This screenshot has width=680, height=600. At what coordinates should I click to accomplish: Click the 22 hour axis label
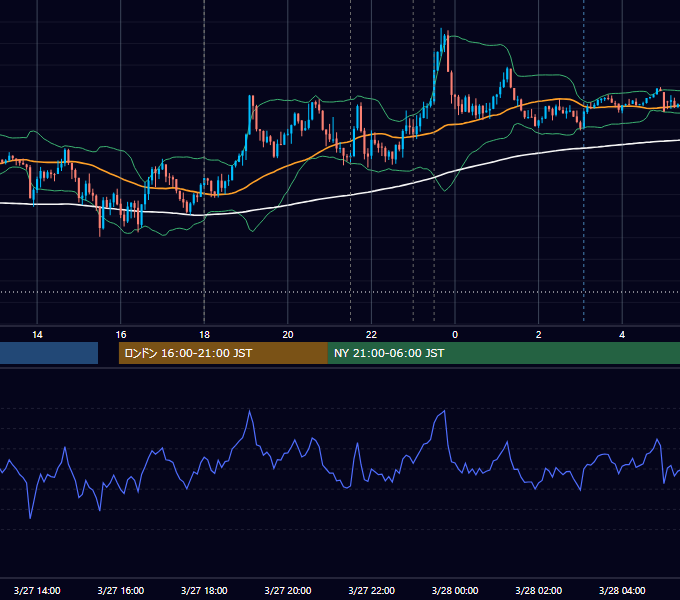coord(371,335)
